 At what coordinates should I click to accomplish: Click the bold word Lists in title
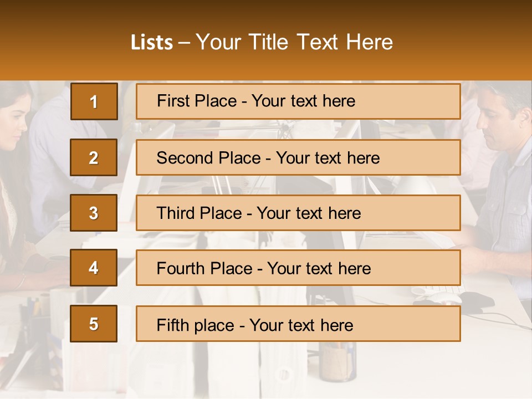152,43
